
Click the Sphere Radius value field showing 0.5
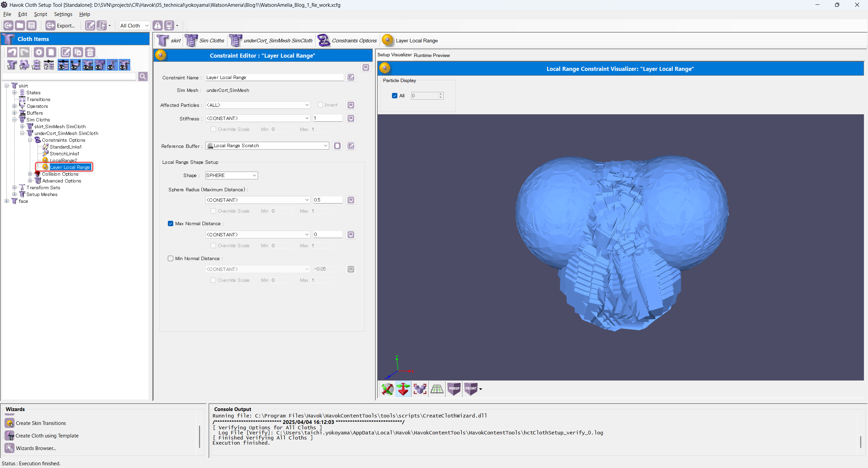pos(328,200)
